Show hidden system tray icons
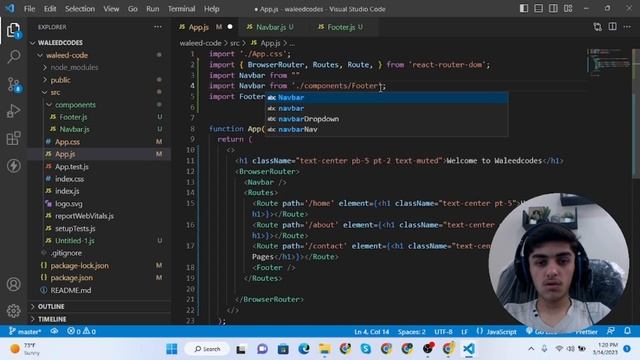Image resolution: width=640 pixels, height=360 pixels. (531, 349)
